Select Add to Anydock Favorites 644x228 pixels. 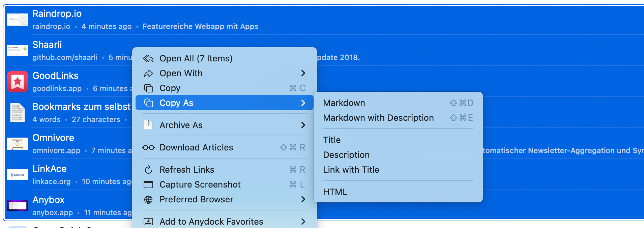(225, 222)
